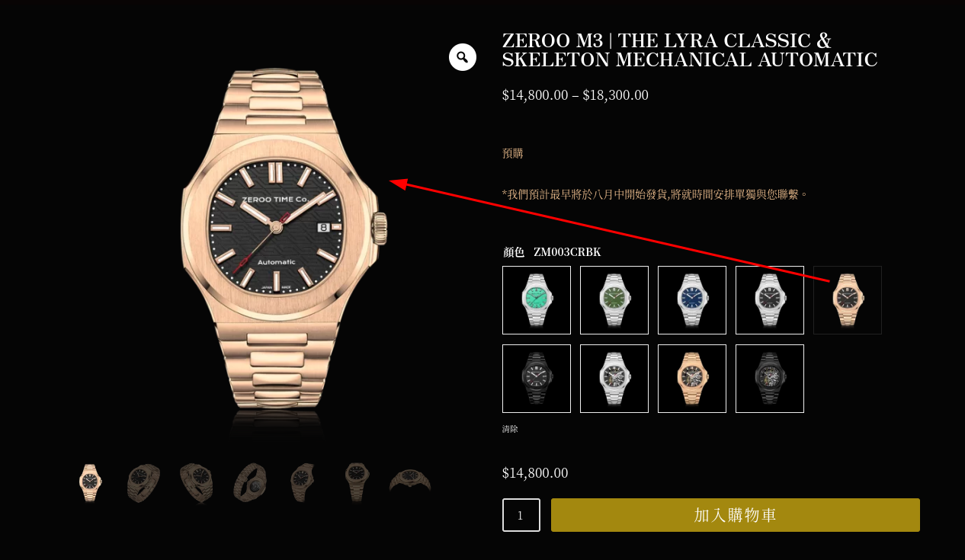Pick the rose gold skeleton watch variant
965x560 pixels.
[692, 379]
